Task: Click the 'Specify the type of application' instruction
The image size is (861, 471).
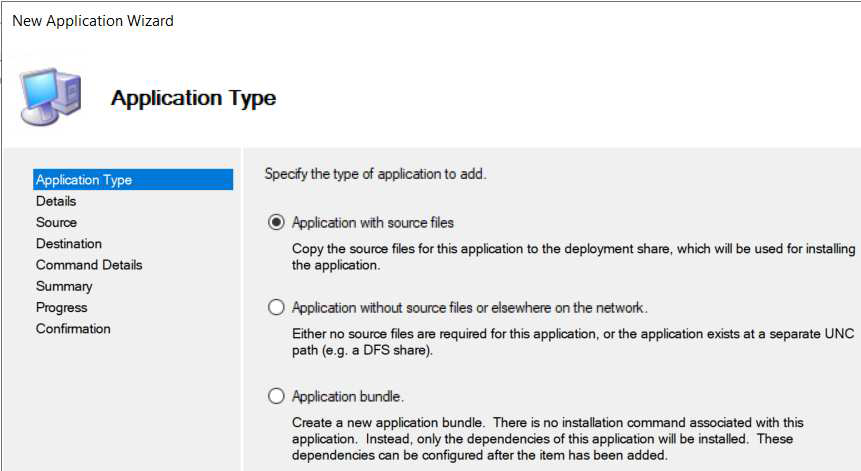Action: [375, 174]
